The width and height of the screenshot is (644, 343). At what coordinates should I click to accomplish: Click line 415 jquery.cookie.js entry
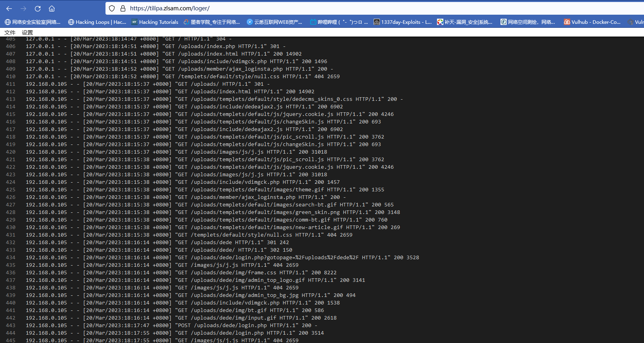point(210,114)
